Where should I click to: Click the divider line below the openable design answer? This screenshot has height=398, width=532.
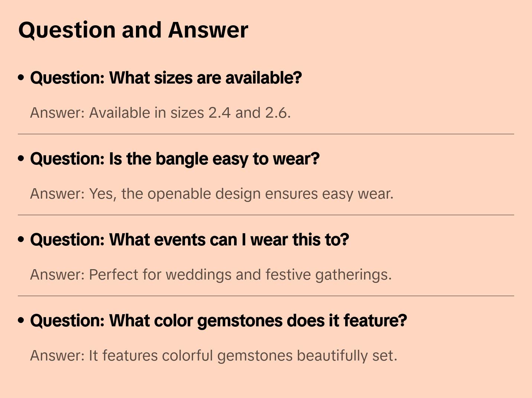coord(266,215)
